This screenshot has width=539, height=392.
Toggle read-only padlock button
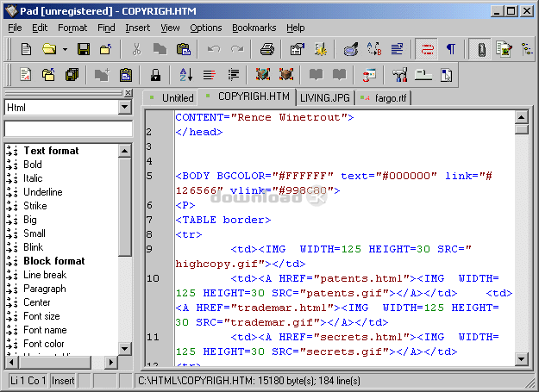point(155,74)
